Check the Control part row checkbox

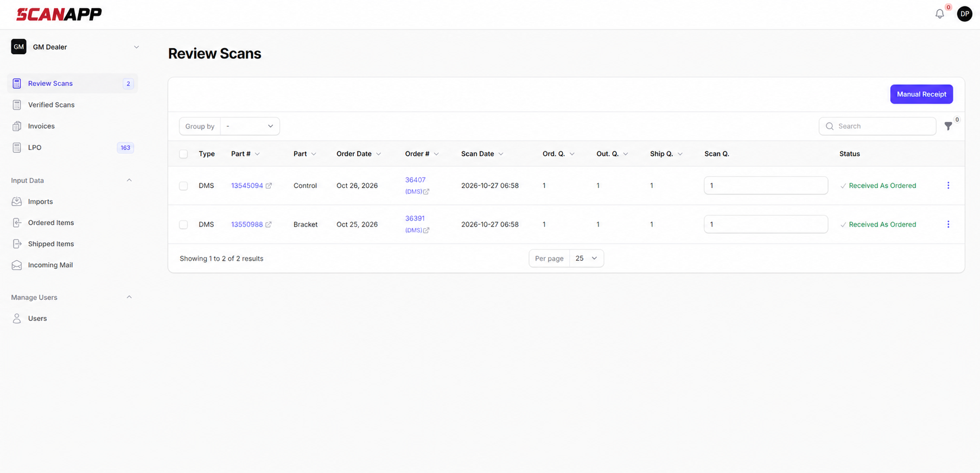(x=183, y=186)
